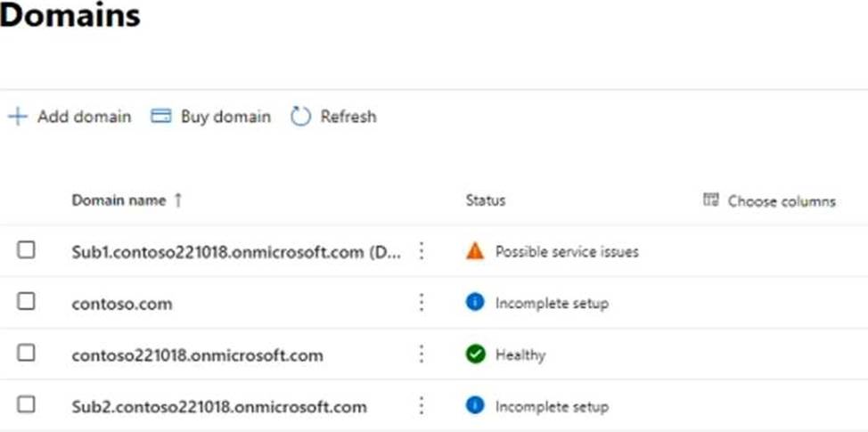
Task: Tick the checkbox for Sub1.contoso221018.onmicrosoft.com
Action: pos(26,250)
